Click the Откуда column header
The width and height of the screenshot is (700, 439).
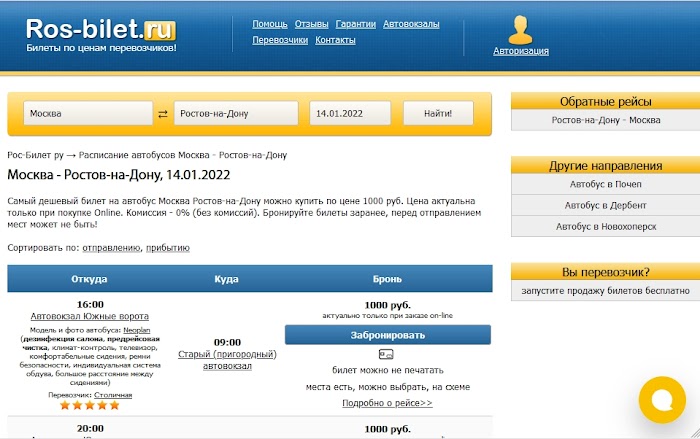click(89, 279)
